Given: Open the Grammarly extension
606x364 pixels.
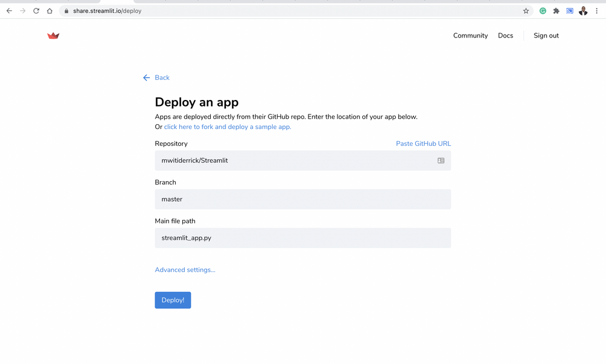Looking at the screenshot, I should click(542, 10).
